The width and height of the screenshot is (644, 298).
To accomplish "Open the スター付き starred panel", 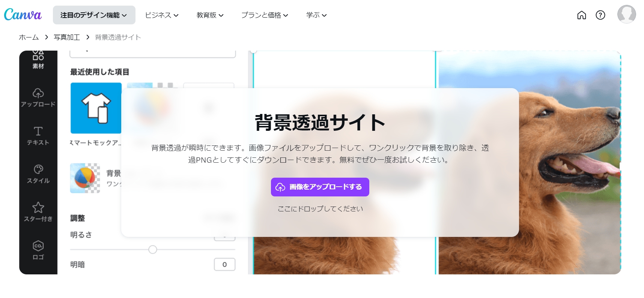I will (38, 212).
